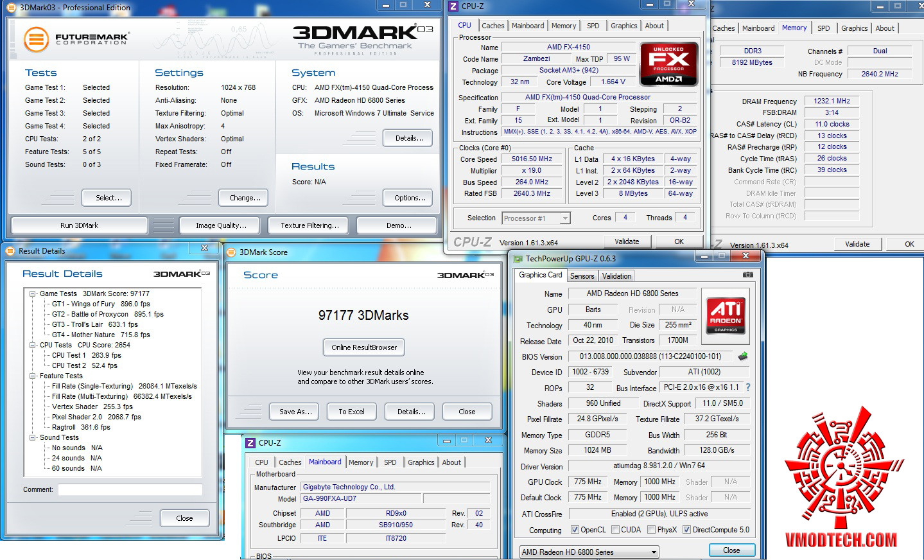Collapse the Sound Tests tree node
The height and width of the screenshot is (560, 924).
tap(32, 437)
